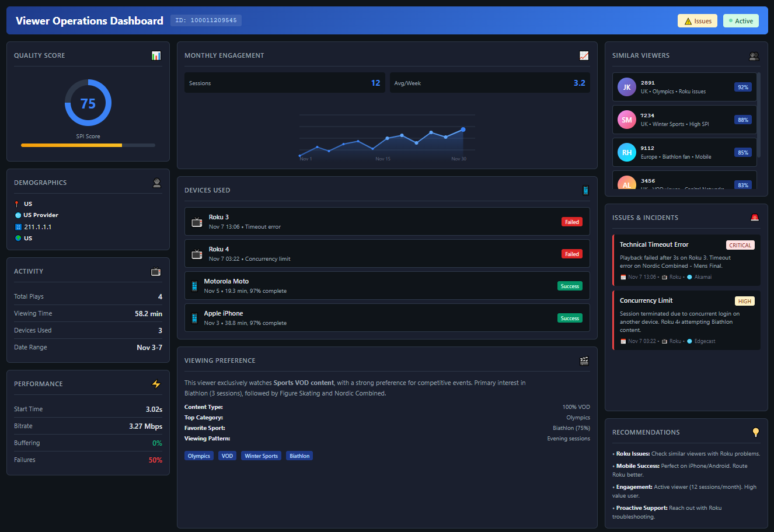
Task: Click the Recommendations light bulb icon
Action: point(755,432)
